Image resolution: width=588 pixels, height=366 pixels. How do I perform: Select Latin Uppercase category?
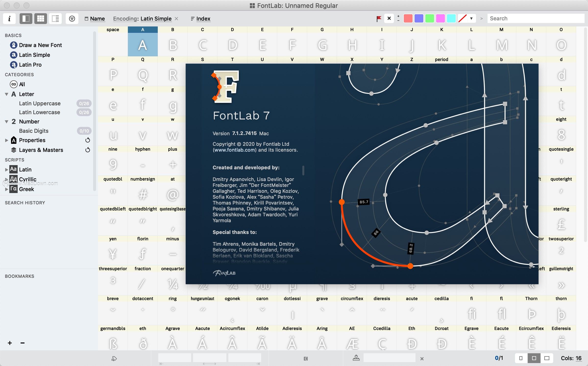click(x=40, y=103)
